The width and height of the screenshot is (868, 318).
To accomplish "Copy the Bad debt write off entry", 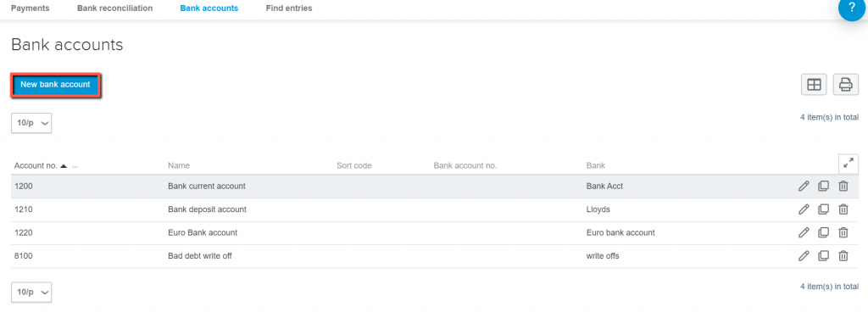I will (x=823, y=256).
